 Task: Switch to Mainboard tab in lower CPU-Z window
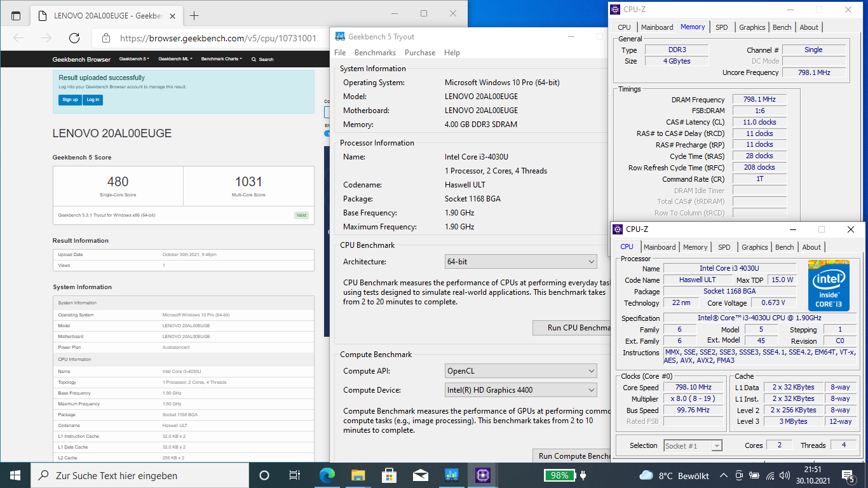(660, 247)
